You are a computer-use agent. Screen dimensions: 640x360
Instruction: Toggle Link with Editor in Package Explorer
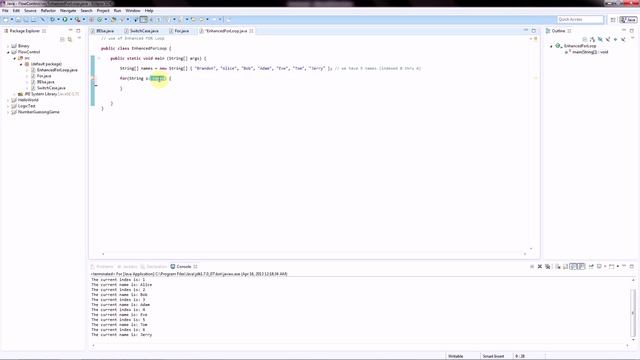(x=70, y=39)
